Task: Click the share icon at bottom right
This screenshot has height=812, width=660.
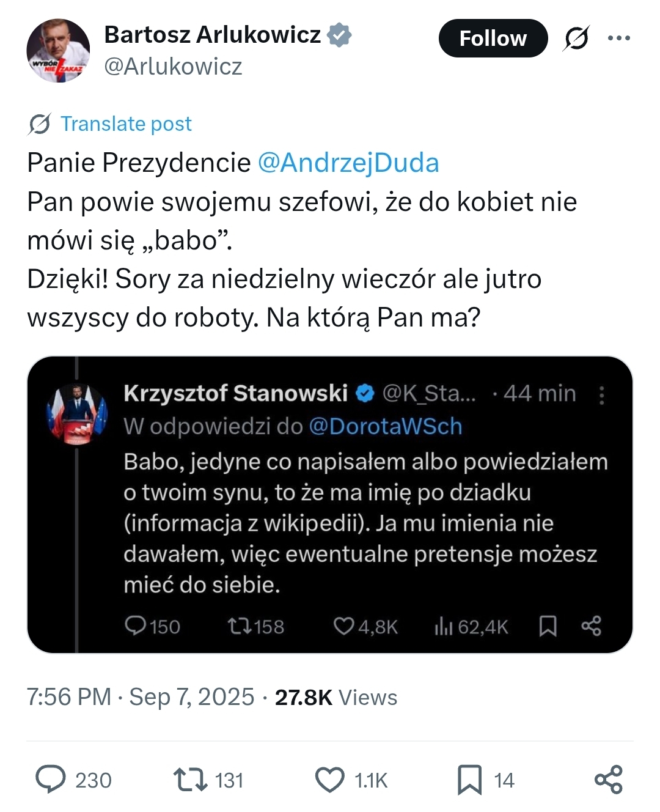Action: [x=608, y=780]
